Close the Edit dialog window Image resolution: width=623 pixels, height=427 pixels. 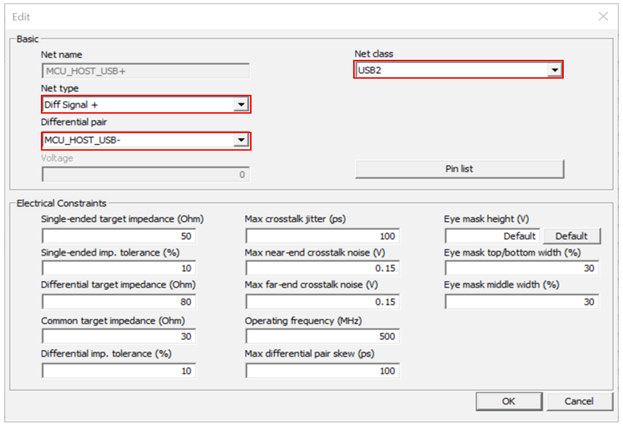[x=603, y=15]
